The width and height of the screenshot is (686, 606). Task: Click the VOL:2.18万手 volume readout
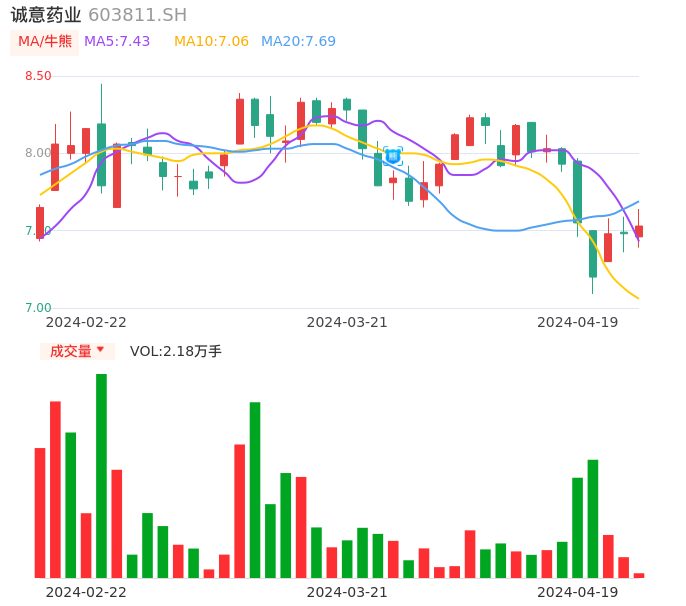pos(176,351)
